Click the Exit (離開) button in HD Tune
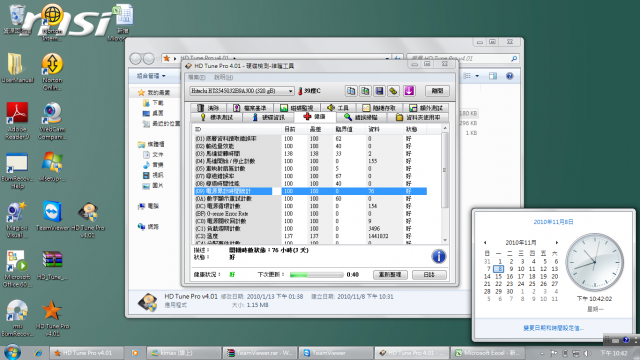640x360 pixels. 437,91
